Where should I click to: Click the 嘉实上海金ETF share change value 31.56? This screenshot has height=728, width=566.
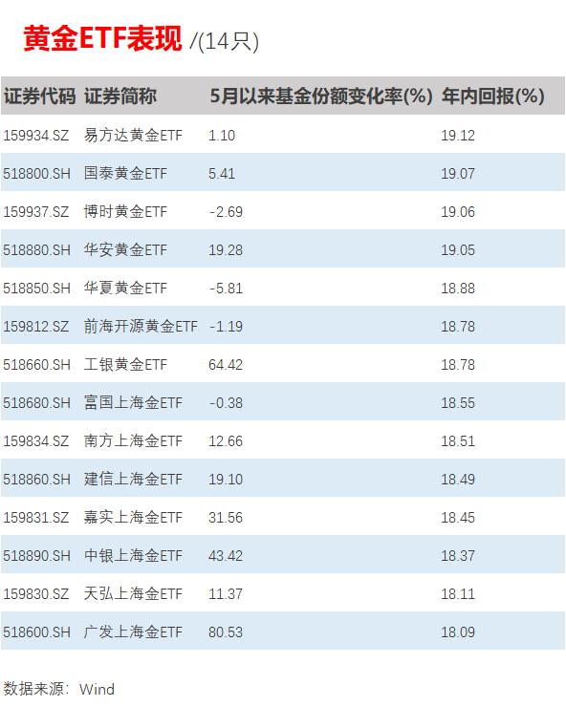pyautogui.click(x=226, y=518)
